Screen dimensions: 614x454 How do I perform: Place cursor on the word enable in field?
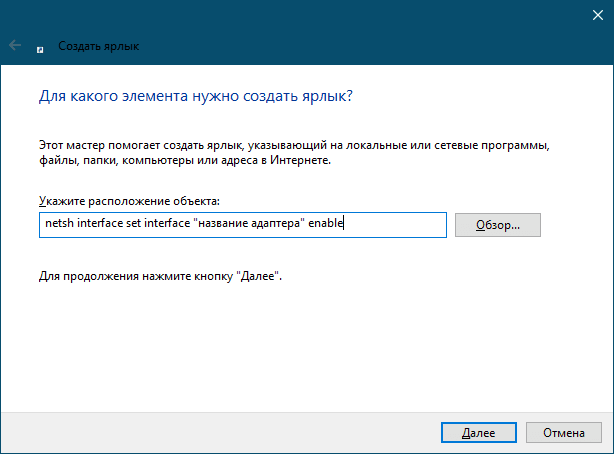(326, 223)
